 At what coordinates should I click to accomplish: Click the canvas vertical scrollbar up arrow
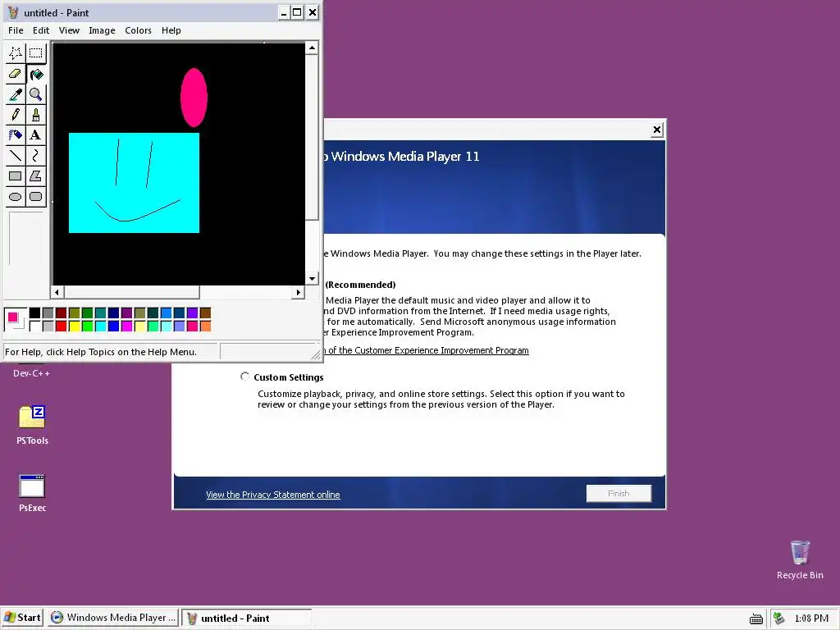pyautogui.click(x=312, y=48)
